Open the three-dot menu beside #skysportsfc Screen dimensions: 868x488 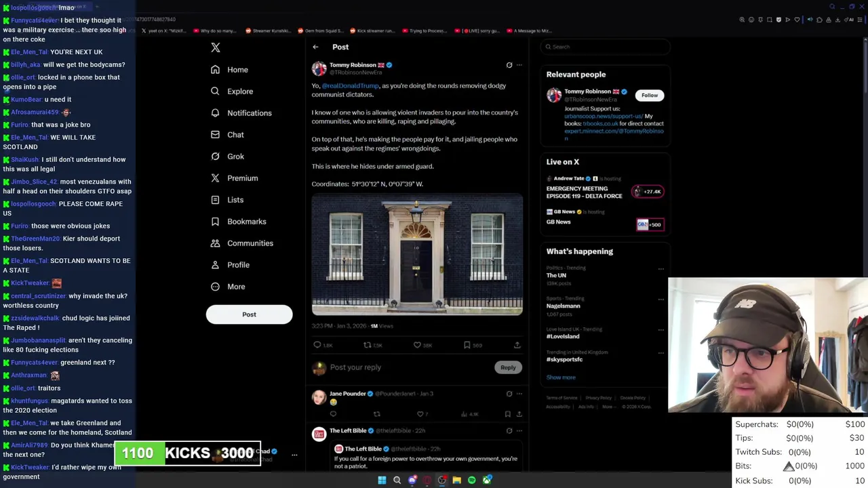pos(660,353)
